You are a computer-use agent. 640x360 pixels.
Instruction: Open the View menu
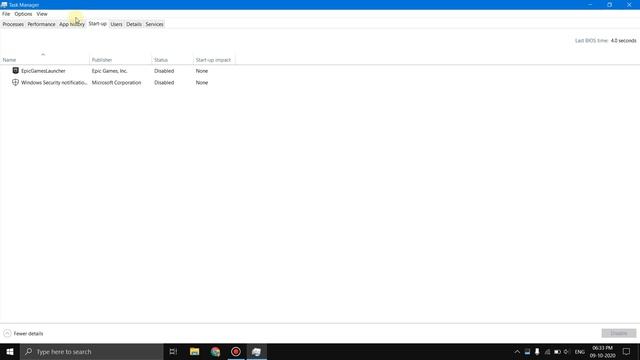42,14
